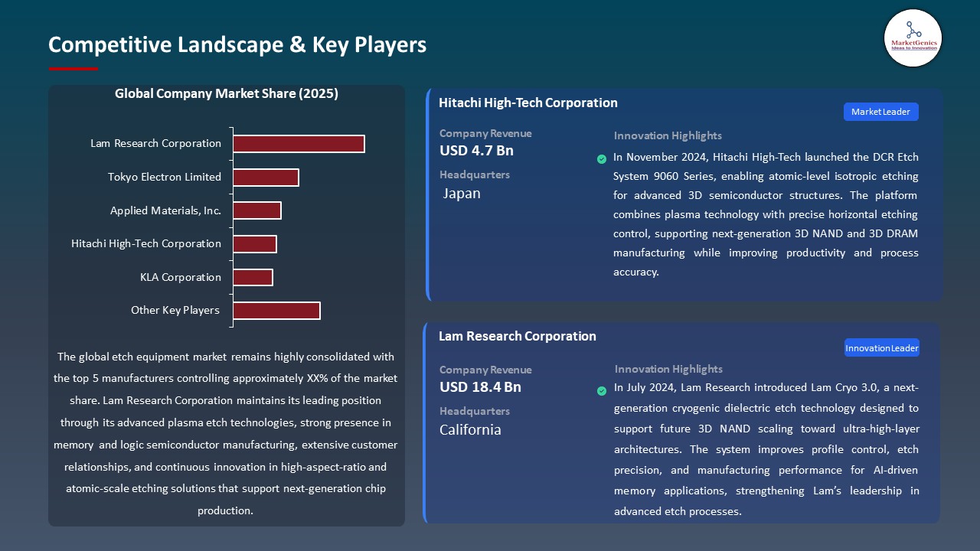Click green check icon beside Lam Cryo text
This screenshot has height=551, width=980.
point(602,391)
